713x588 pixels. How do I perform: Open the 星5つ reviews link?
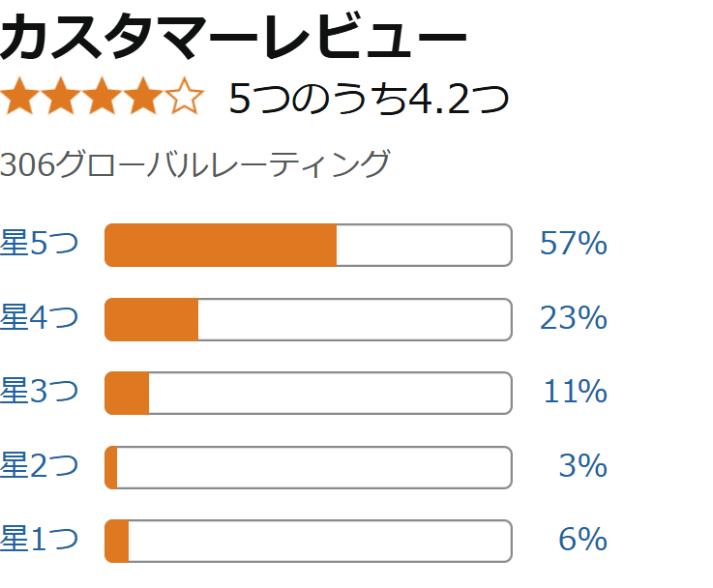pos(39,245)
